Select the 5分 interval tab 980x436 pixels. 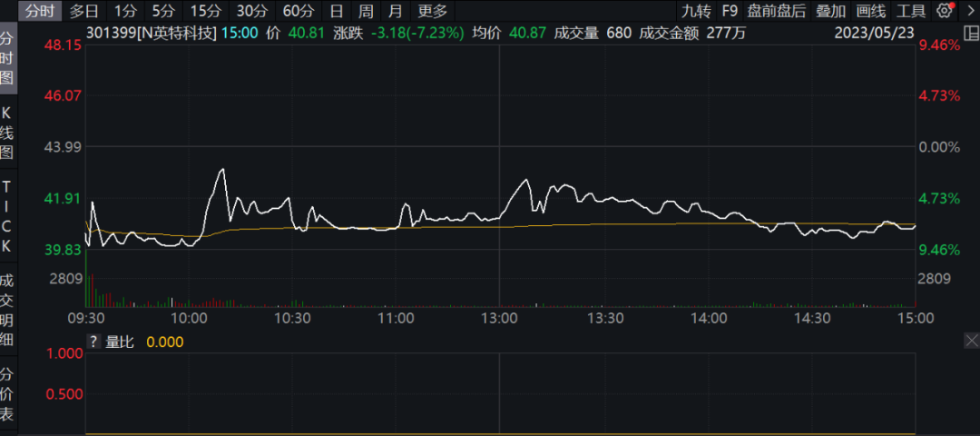163,11
